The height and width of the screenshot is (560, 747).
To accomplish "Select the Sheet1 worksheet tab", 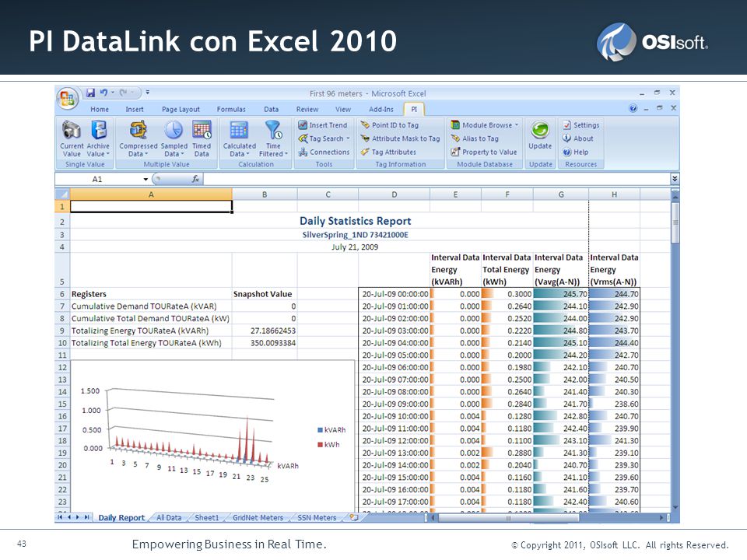I will pyautogui.click(x=207, y=518).
